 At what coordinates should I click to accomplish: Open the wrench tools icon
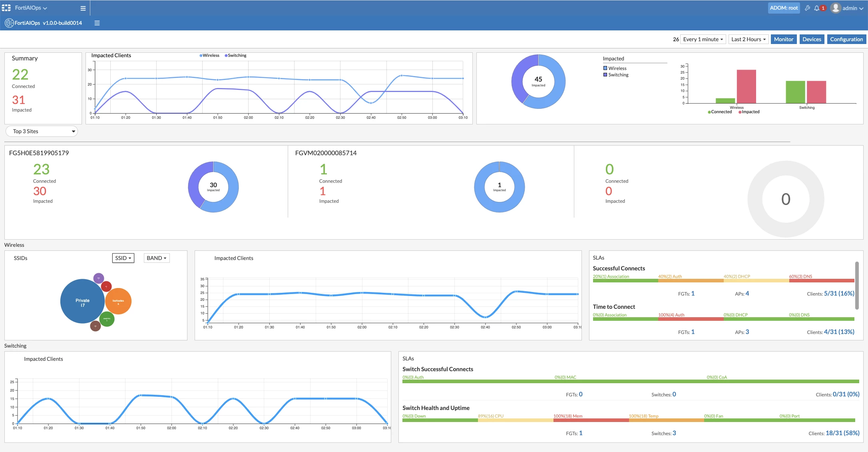(x=807, y=8)
